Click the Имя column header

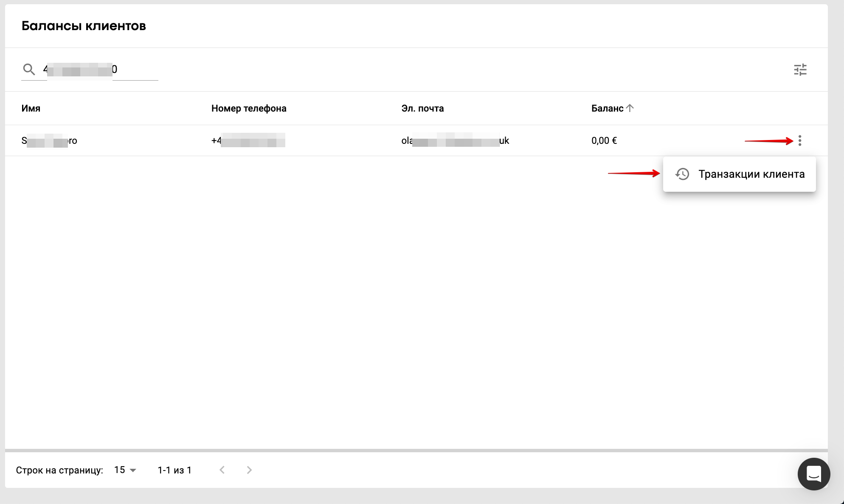(31, 108)
